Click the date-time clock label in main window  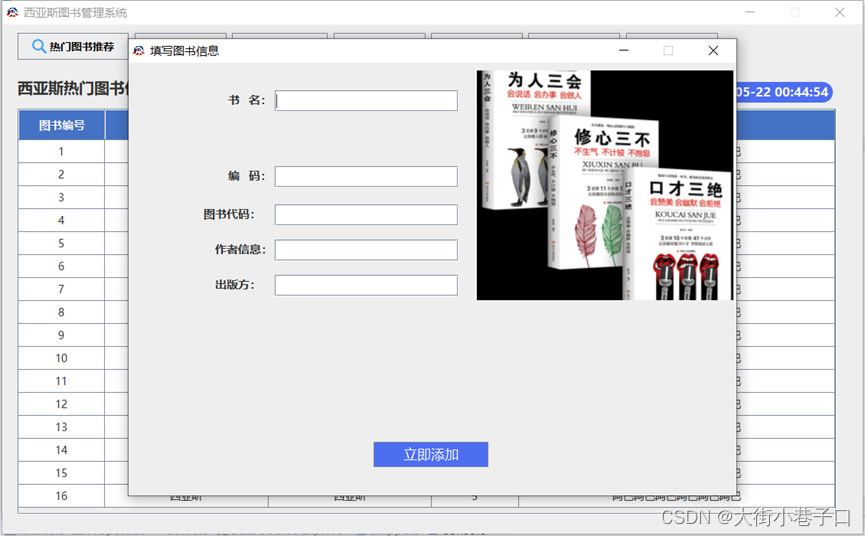pyautogui.click(x=784, y=92)
